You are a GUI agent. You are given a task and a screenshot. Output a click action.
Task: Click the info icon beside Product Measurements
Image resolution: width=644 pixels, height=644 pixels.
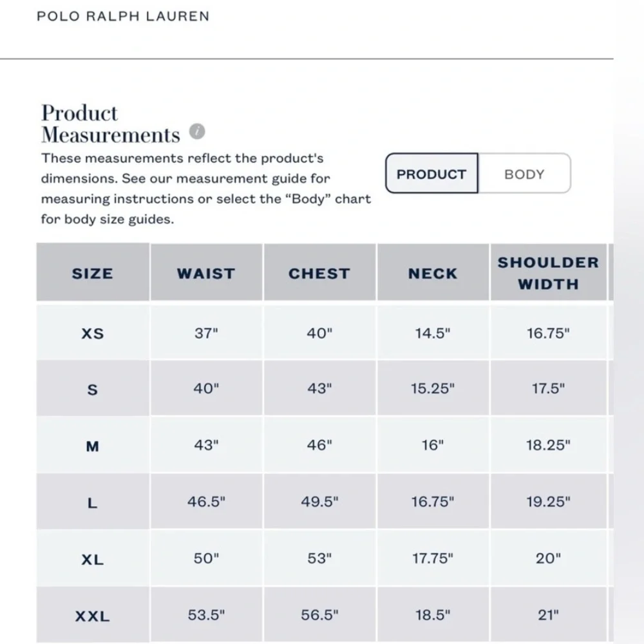click(x=197, y=133)
